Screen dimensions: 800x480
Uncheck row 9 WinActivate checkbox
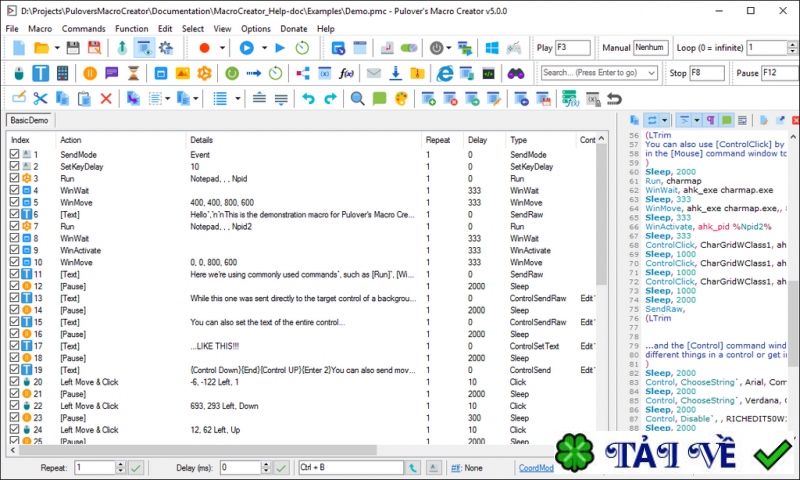point(14,250)
